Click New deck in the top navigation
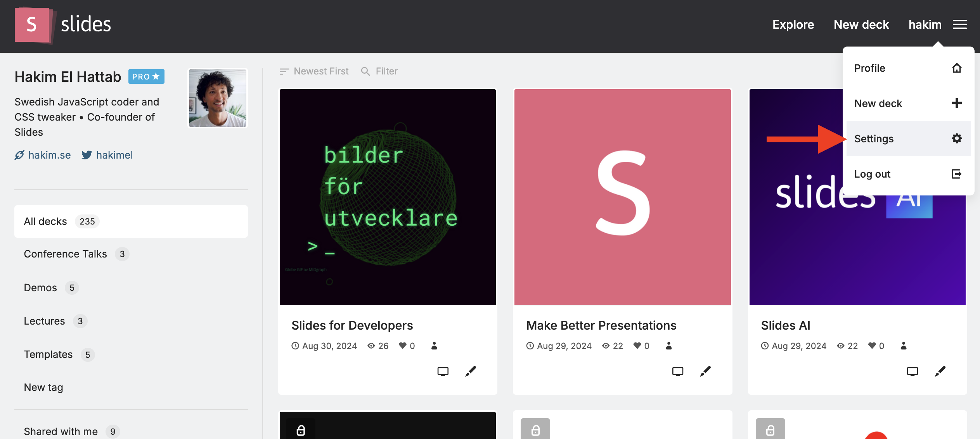 coord(861,25)
